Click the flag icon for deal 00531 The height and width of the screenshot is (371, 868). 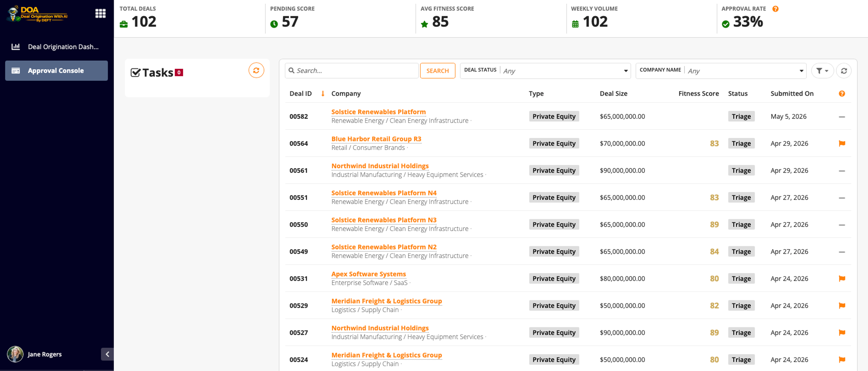pyautogui.click(x=842, y=278)
